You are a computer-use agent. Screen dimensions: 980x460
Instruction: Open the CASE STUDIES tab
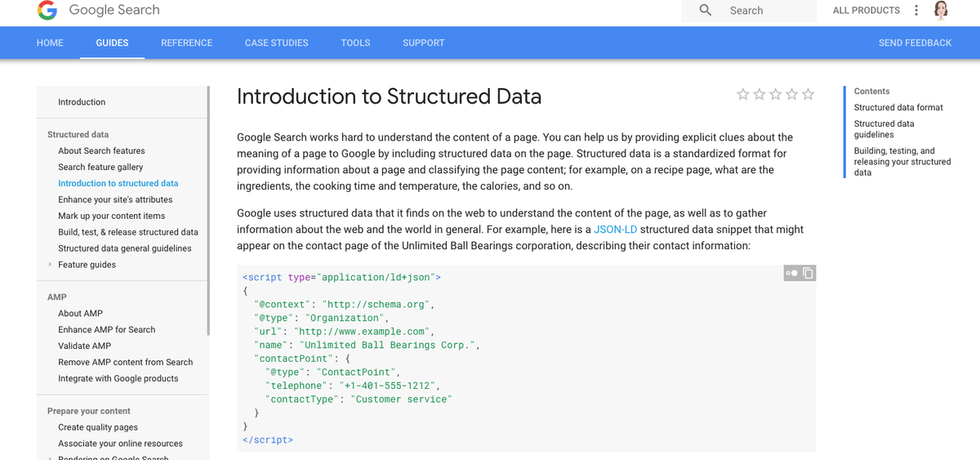[x=276, y=42]
